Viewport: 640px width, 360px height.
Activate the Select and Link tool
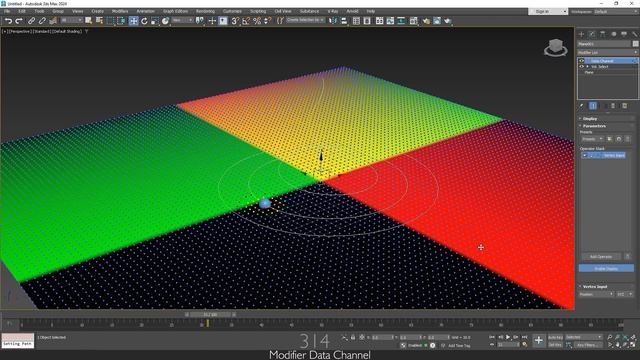31,21
